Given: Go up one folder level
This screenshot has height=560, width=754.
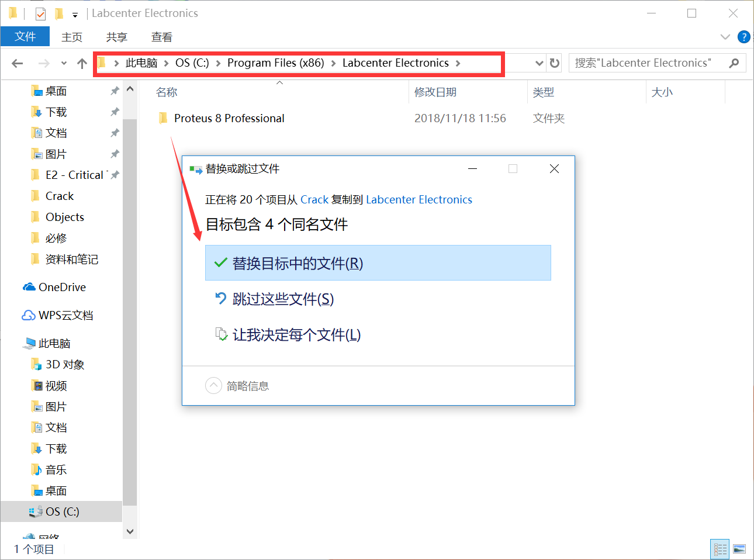Looking at the screenshot, I should 82,63.
